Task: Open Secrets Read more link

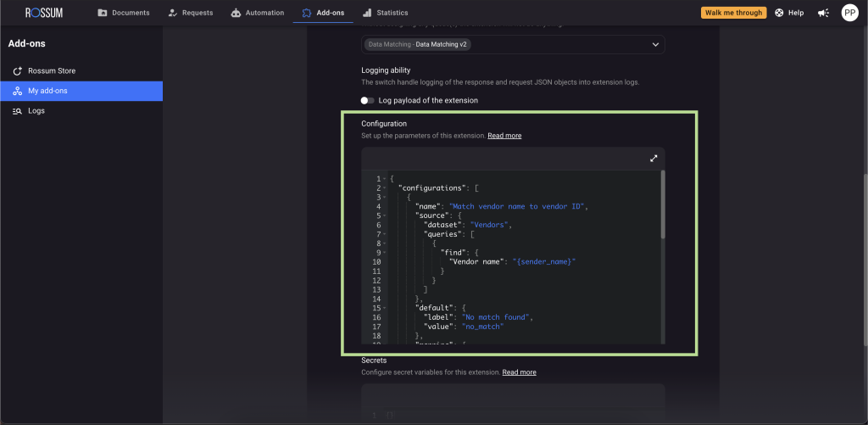Action: click(519, 372)
